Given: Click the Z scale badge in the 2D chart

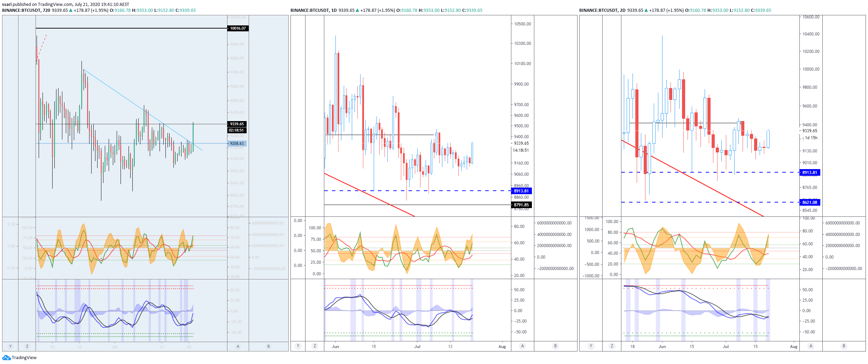Looking at the screenshot, I should coord(612,346).
